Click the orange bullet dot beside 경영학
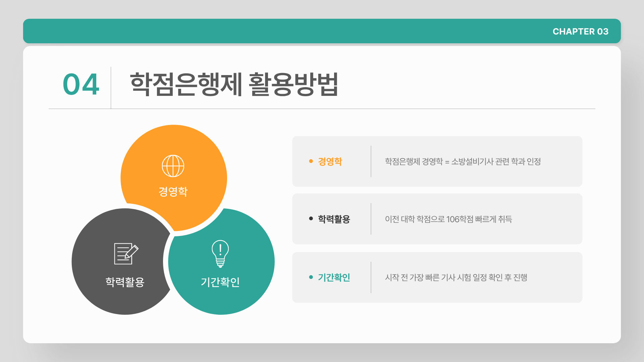644x362 pixels. pyautogui.click(x=311, y=161)
